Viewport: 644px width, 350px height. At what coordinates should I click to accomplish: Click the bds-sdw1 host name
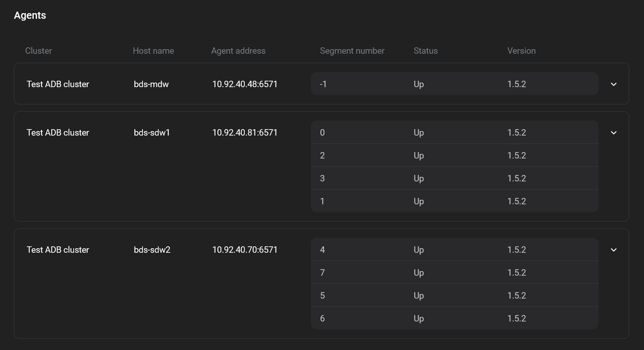tap(152, 133)
